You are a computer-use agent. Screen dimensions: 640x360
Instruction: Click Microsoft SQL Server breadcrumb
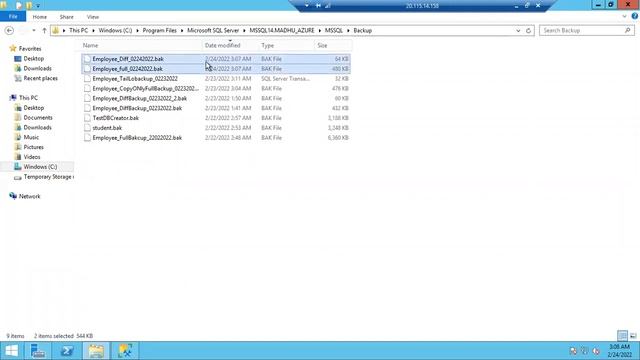pos(213,31)
